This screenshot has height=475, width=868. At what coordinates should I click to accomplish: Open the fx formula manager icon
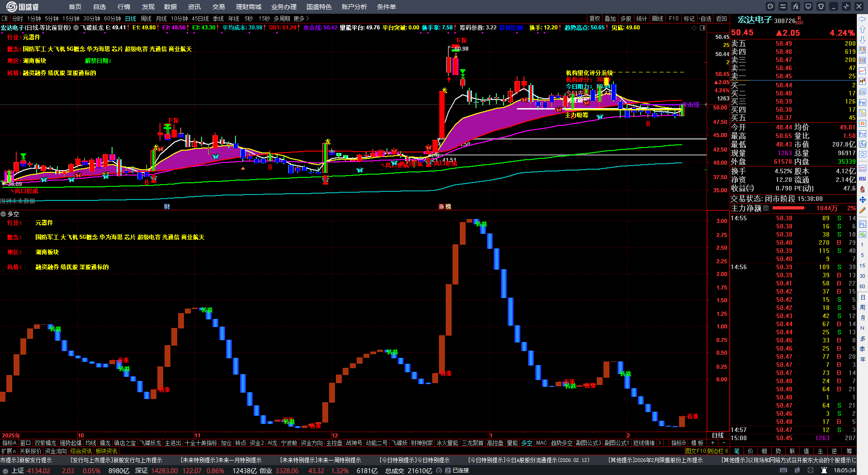pos(796,6)
